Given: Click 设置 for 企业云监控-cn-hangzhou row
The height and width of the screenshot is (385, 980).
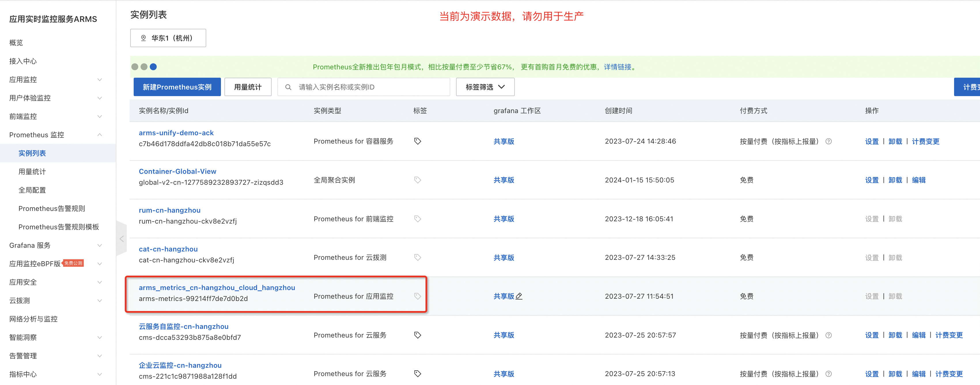Looking at the screenshot, I should point(872,374).
